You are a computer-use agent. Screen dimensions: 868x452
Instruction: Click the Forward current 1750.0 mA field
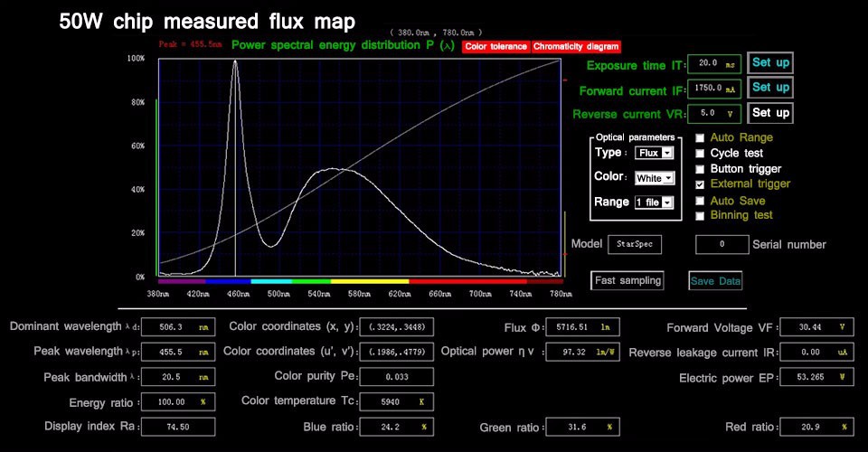tap(714, 89)
